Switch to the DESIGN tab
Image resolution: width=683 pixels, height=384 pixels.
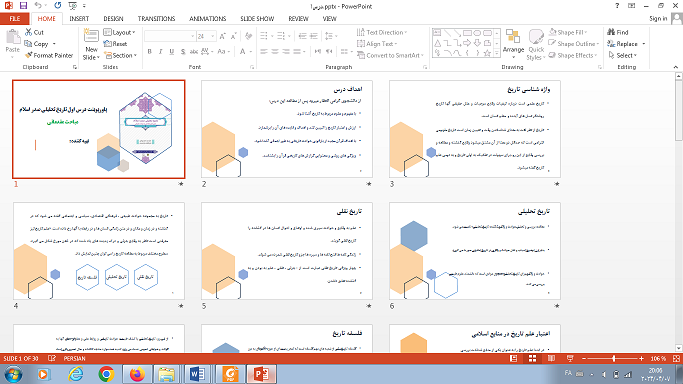(113, 19)
